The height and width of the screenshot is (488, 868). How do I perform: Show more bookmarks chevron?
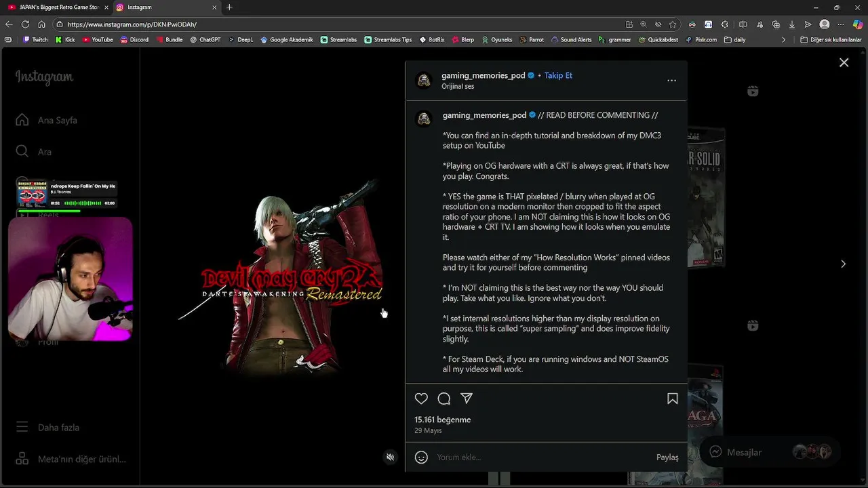[783, 39]
